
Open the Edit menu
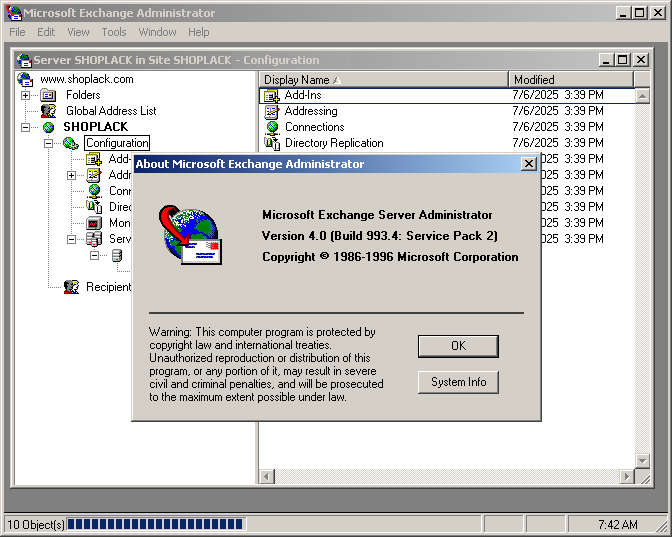coord(46,32)
